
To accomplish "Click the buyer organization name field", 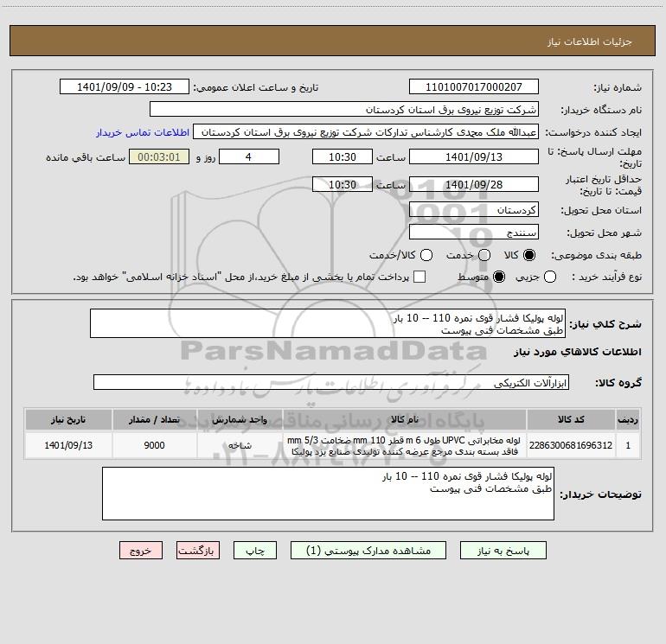I will [x=344, y=110].
